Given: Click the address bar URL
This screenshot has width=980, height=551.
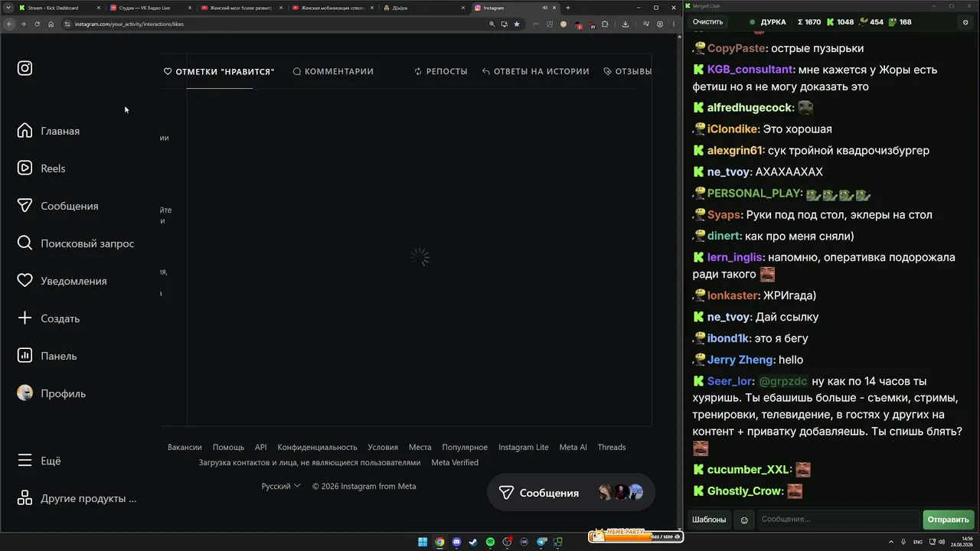Looking at the screenshot, I should point(129,24).
